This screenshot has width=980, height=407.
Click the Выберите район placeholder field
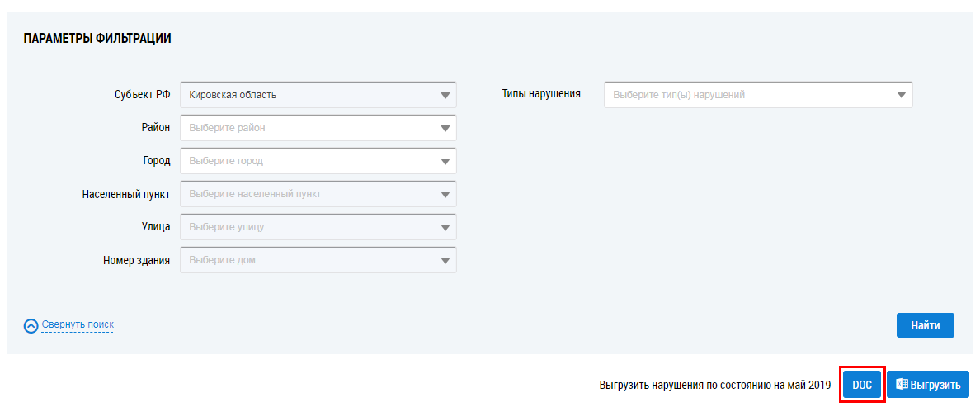228,128
